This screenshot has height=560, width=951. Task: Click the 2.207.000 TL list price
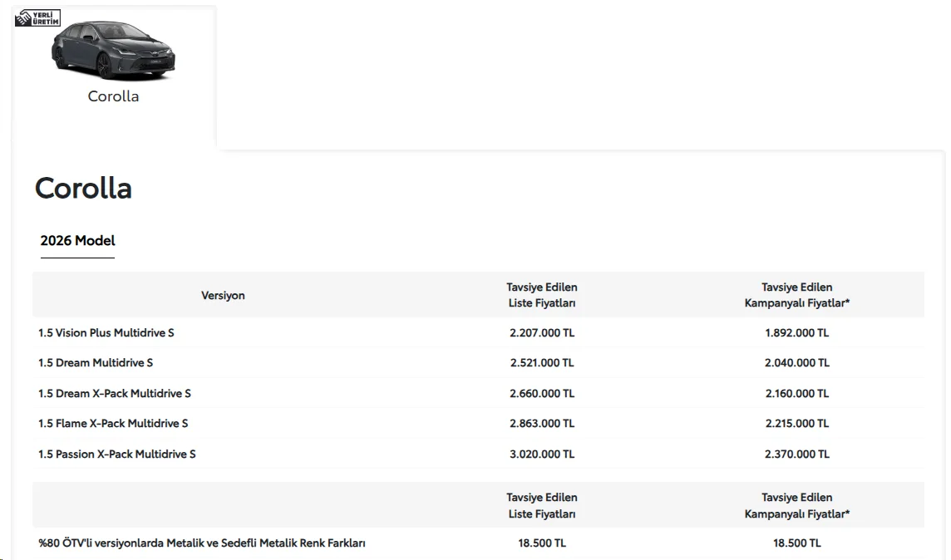tap(542, 332)
